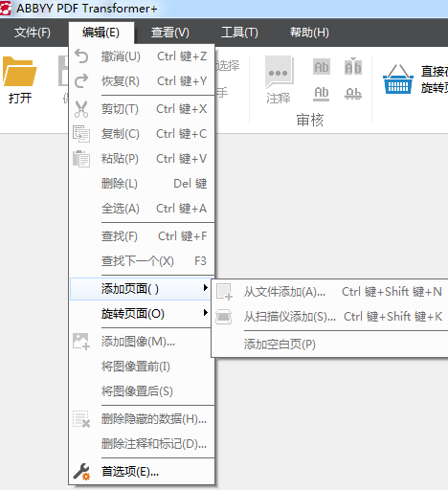Viewport: 448px width, 490px height.
Task: Click the blue shopping basket icon
Action: click(398, 79)
